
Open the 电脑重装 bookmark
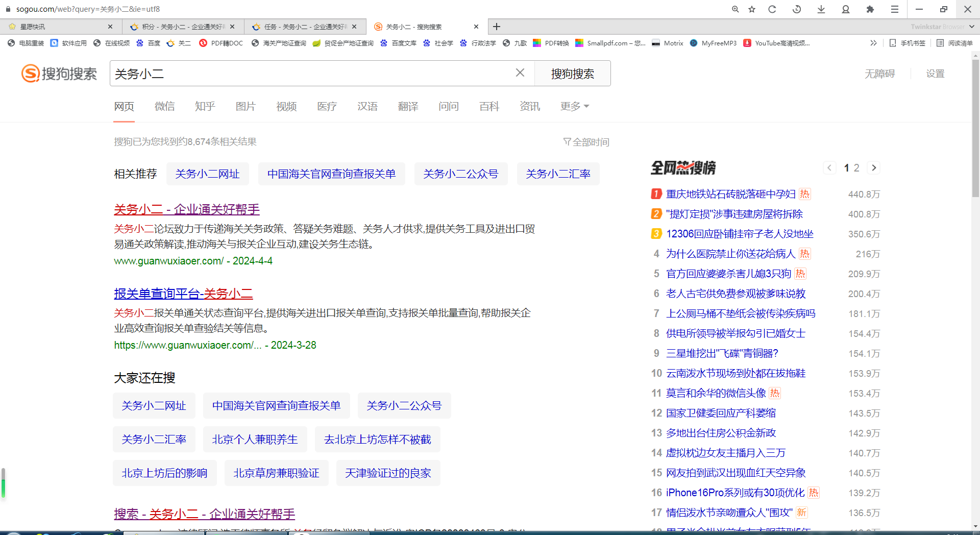[26, 43]
